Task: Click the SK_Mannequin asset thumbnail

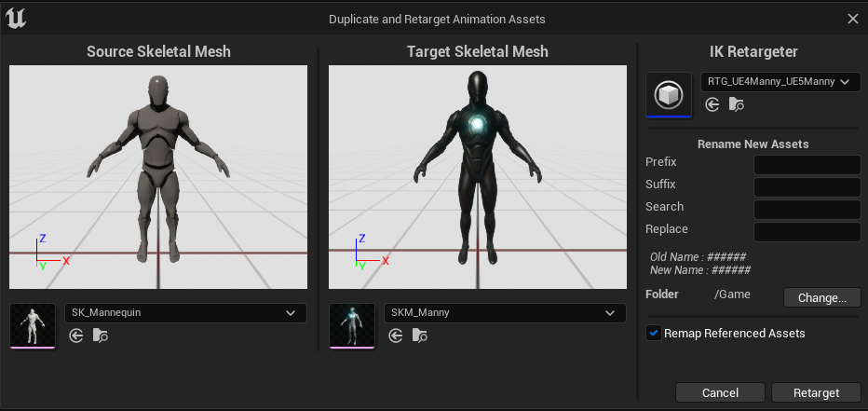Action: 33,325
